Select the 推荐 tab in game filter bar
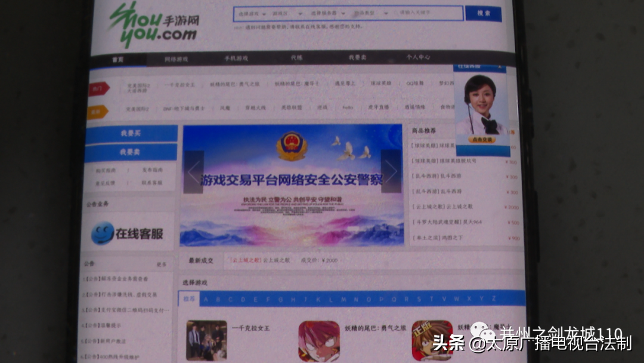Image resolution: width=644 pixels, height=363 pixels. click(x=190, y=298)
